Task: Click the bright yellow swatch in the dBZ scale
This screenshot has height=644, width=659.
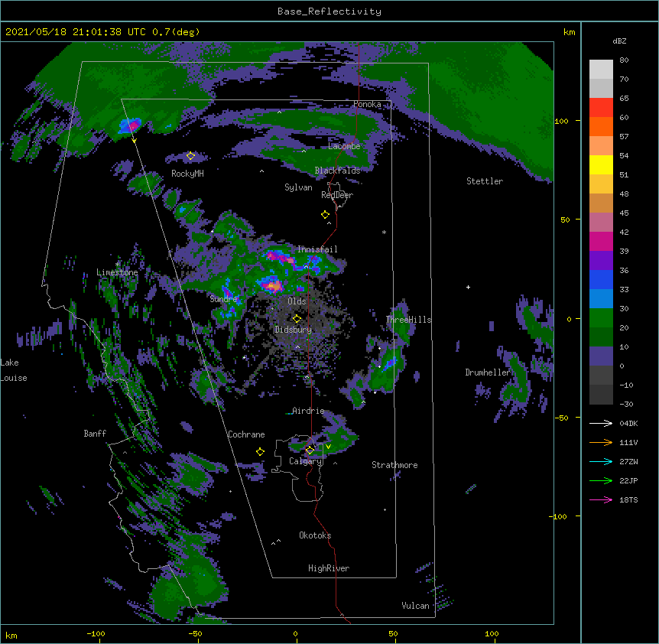Action: coord(601,164)
